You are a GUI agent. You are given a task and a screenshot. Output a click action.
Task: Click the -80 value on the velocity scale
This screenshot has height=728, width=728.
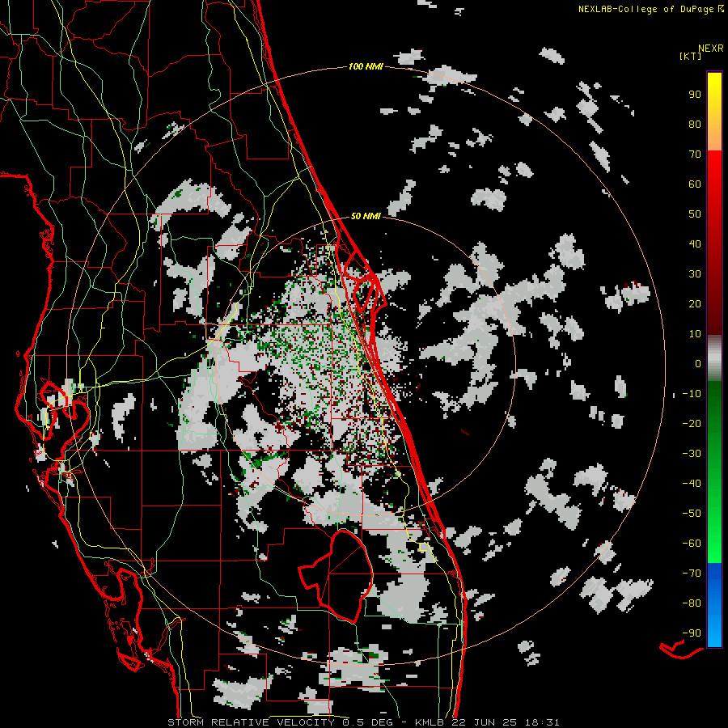pyautogui.click(x=692, y=603)
